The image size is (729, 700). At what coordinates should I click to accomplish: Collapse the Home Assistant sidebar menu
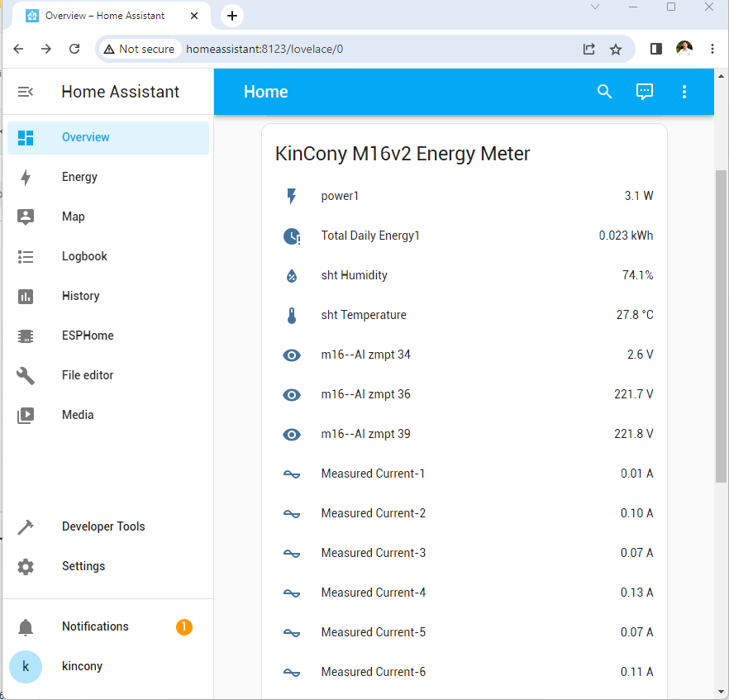click(x=26, y=92)
